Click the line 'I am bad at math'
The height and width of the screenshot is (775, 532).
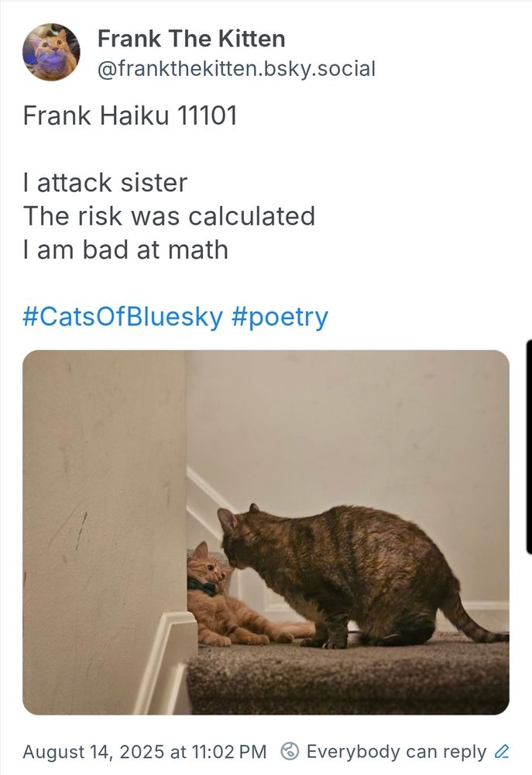point(125,250)
